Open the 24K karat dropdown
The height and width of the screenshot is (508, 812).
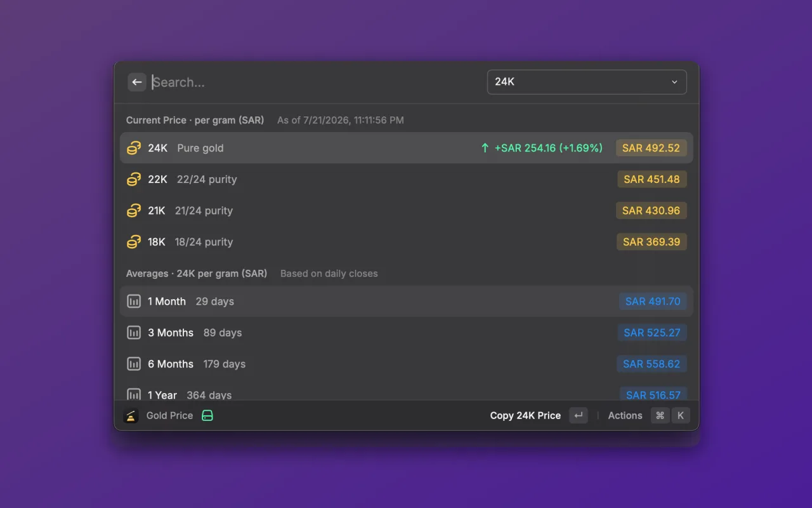[587, 82]
